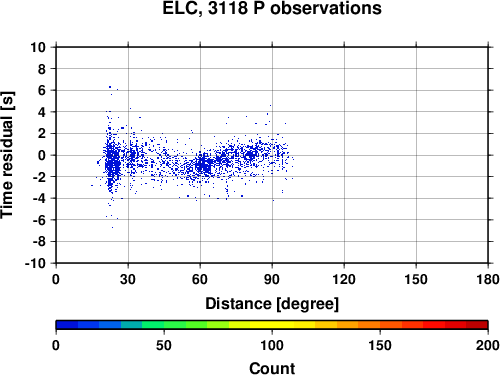Click the dense data cluster near 23 degrees
This screenshot has height=375, width=500.
point(113,162)
